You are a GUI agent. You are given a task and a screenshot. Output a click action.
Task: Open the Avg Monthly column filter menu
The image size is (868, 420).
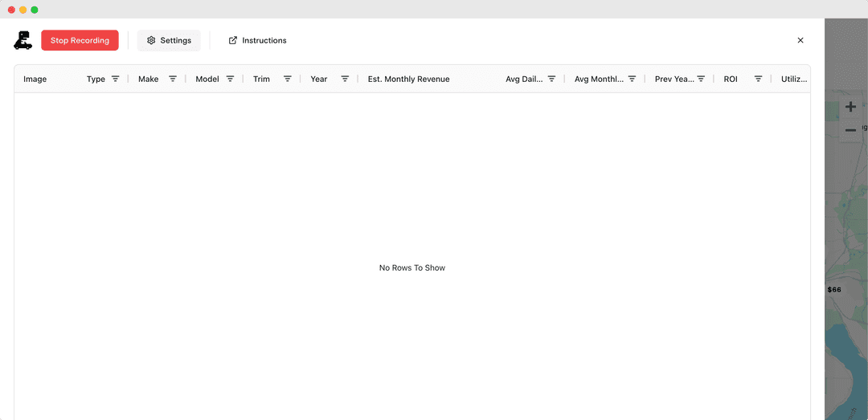[x=632, y=79]
